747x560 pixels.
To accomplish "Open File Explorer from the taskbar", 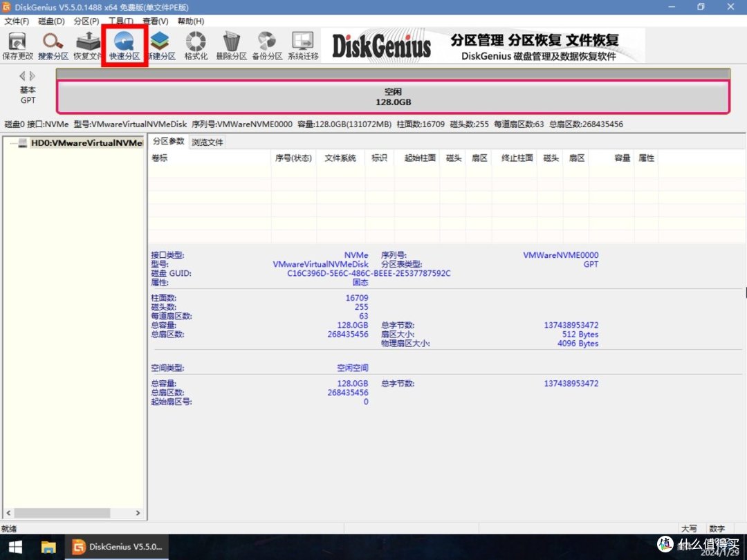I will [48, 547].
